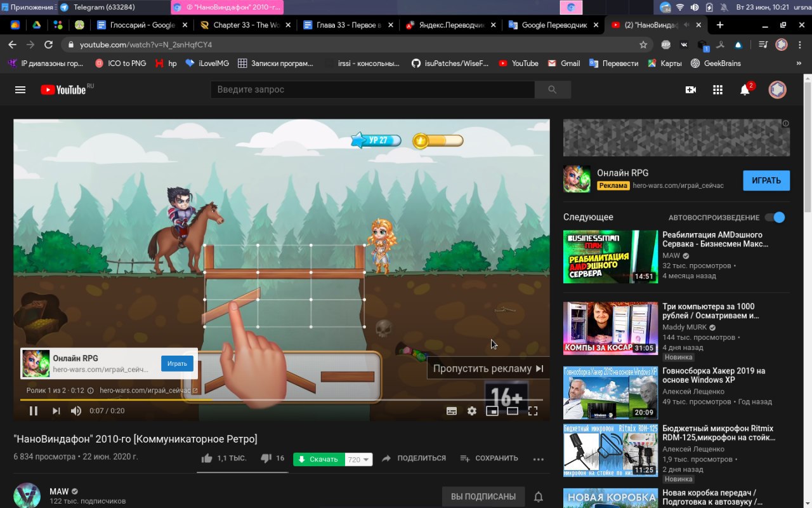
Task: Enter full screen mode
Action: point(533,411)
